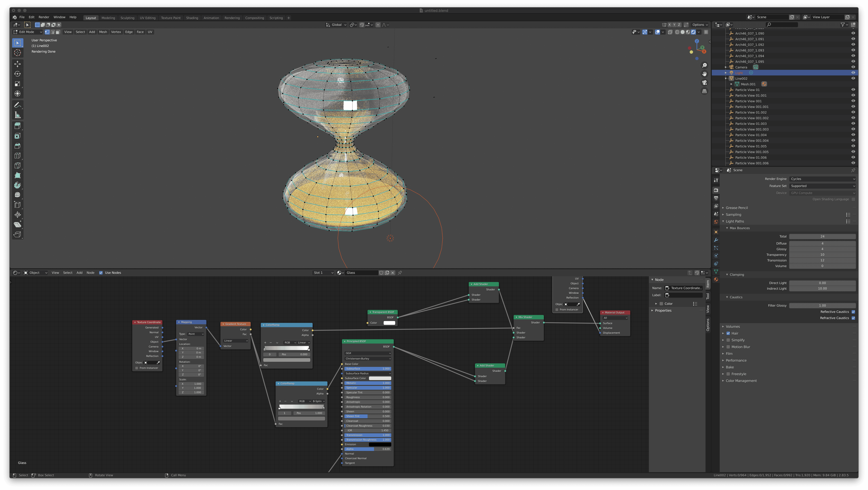Image resolution: width=868 pixels, height=490 pixels.
Task: Open the Vertex menu button
Action: [116, 32]
